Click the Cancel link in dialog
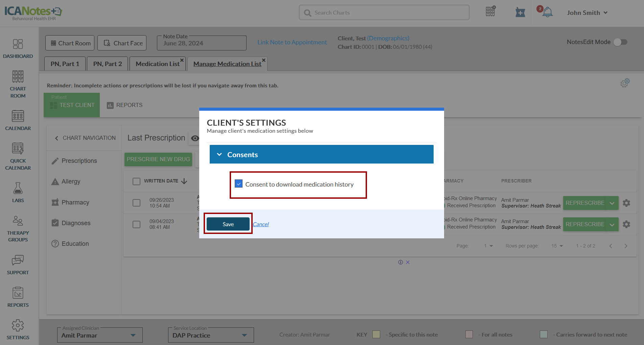644x345 pixels. (x=260, y=224)
